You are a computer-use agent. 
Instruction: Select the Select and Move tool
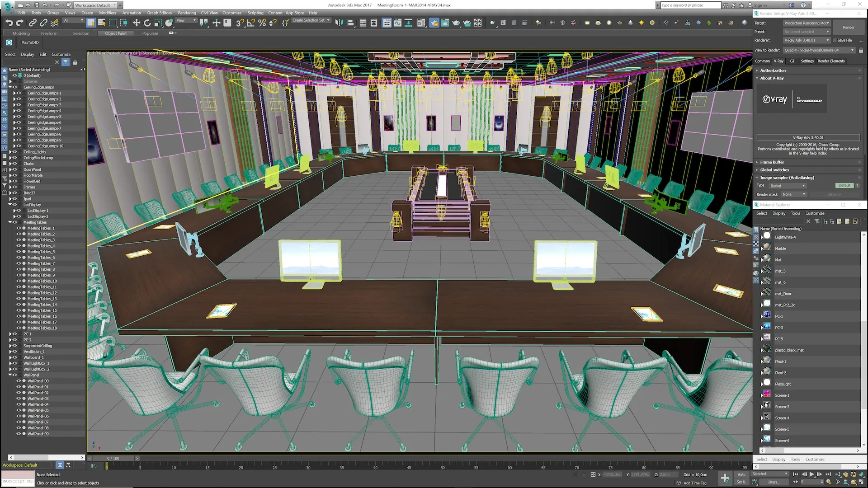point(136,23)
